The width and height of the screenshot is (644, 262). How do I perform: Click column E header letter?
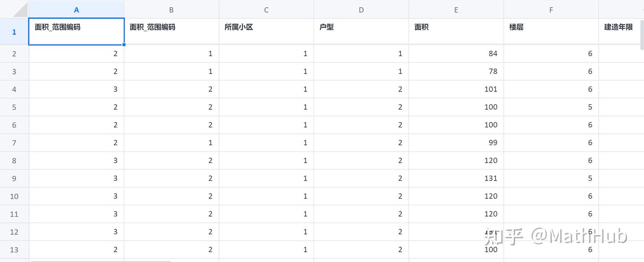(456, 10)
